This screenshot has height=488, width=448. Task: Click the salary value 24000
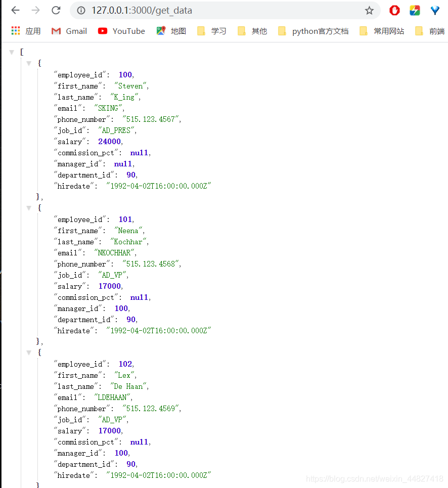[110, 142]
